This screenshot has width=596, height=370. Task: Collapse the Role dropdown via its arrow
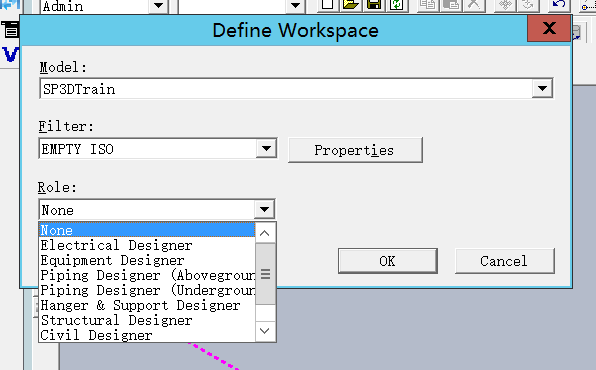pyautogui.click(x=264, y=209)
